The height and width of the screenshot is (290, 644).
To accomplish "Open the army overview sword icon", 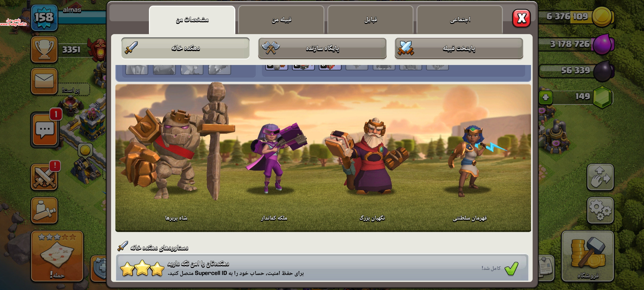I will pyautogui.click(x=44, y=211).
